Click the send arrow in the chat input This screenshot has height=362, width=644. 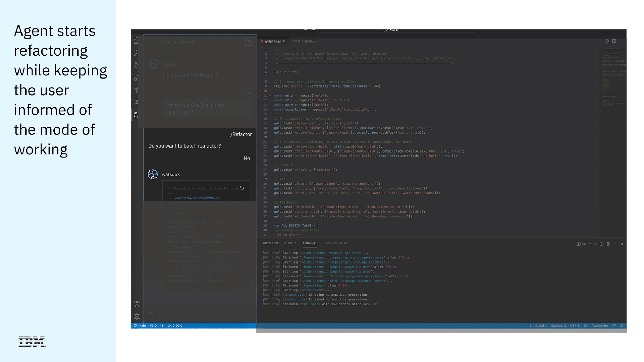click(248, 313)
